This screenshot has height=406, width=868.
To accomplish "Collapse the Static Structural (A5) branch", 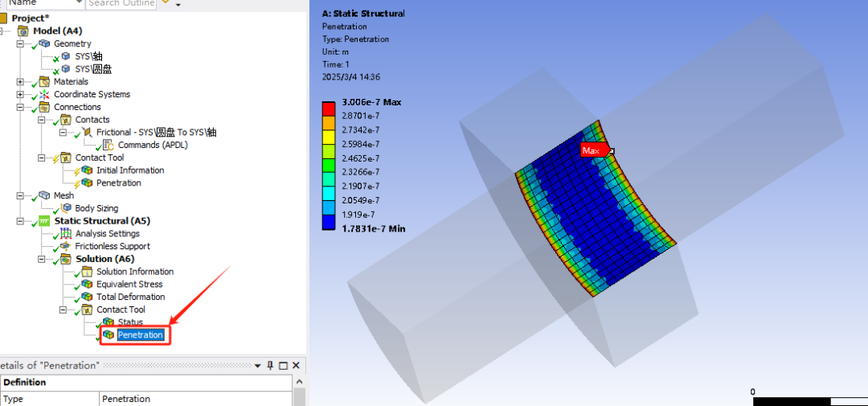I will [x=20, y=221].
